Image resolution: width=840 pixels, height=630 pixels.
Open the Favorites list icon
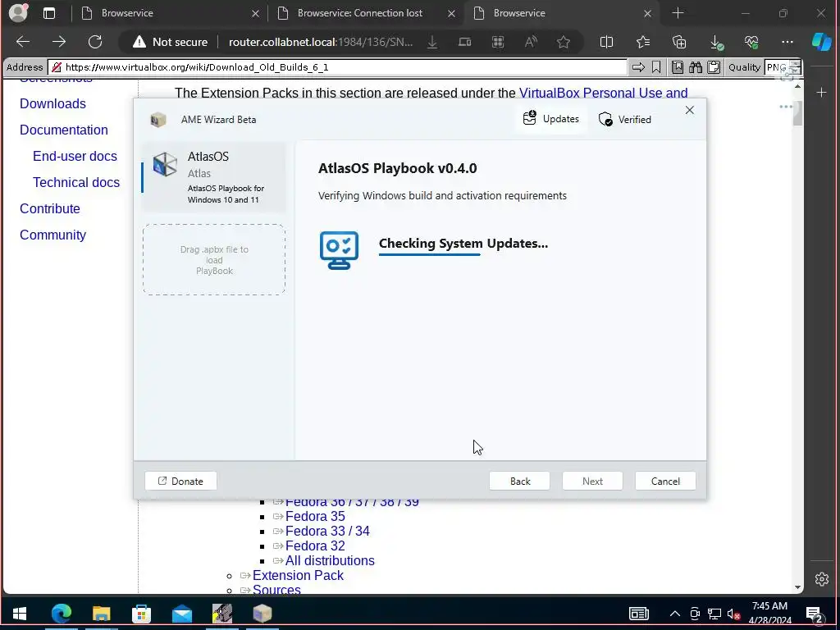point(643,42)
